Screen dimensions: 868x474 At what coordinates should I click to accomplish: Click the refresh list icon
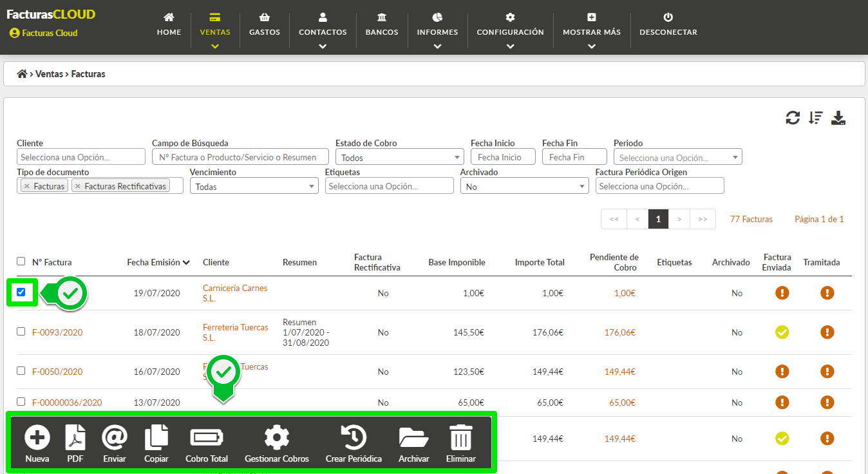pos(793,118)
